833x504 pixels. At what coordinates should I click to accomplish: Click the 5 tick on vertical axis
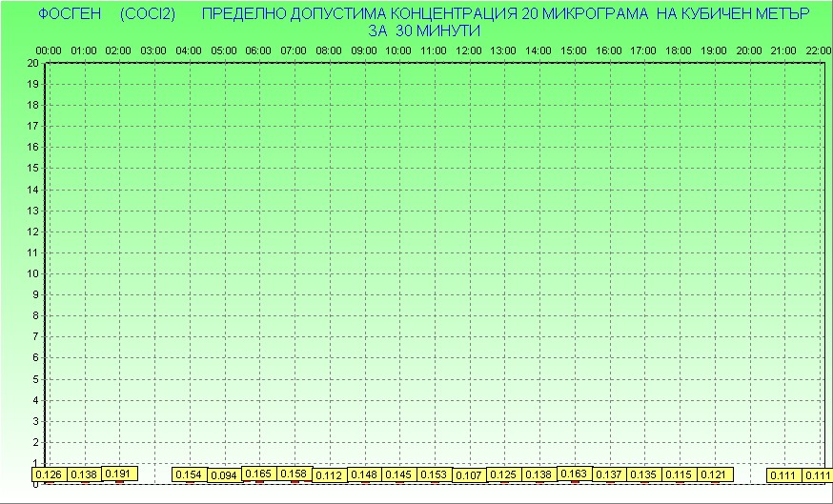tap(35, 378)
